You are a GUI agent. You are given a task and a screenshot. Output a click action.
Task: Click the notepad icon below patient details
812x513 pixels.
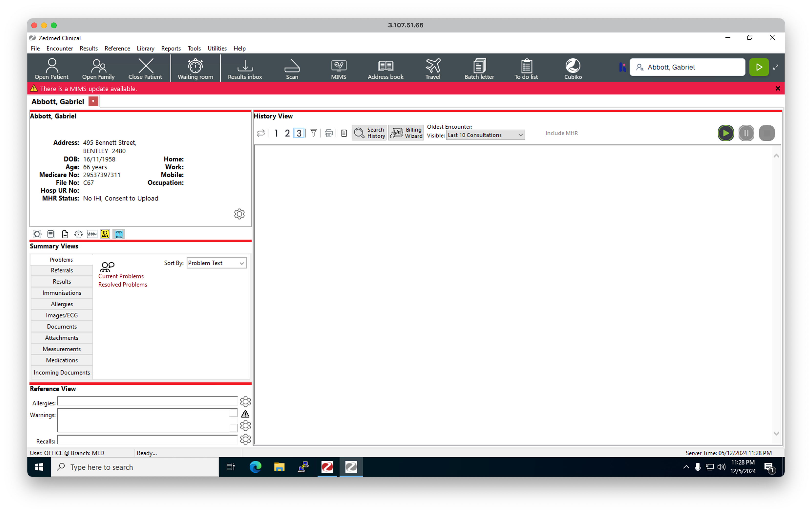pyautogui.click(x=51, y=234)
